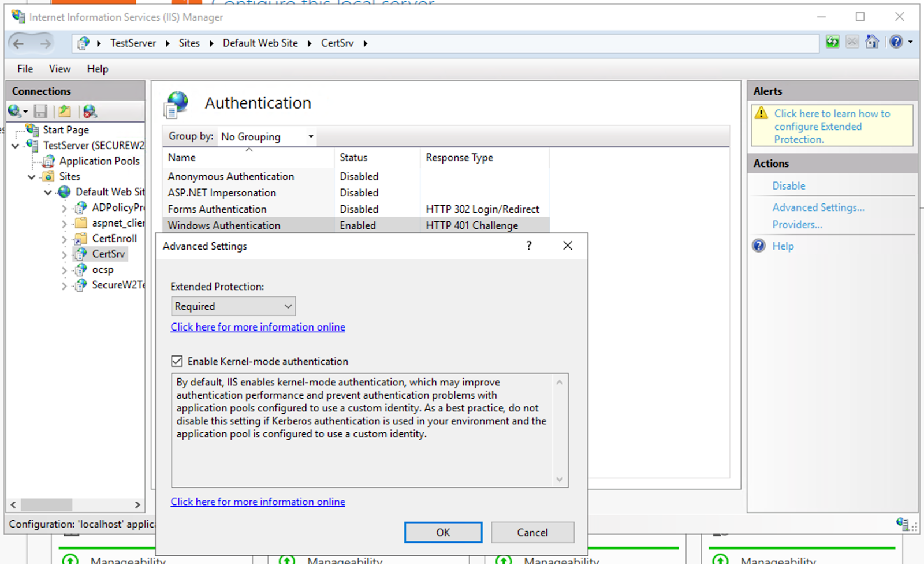Sort by the Name column header
The width and height of the screenshot is (924, 564).
pyautogui.click(x=248, y=158)
